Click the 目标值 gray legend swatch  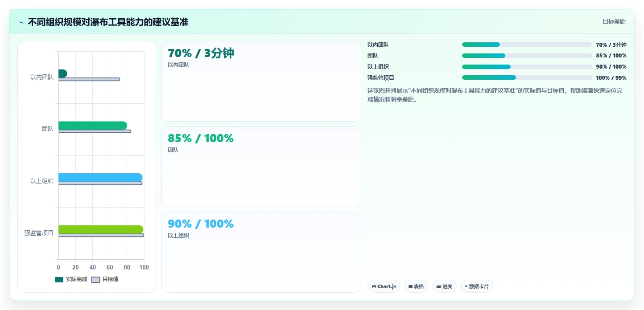pos(95,280)
